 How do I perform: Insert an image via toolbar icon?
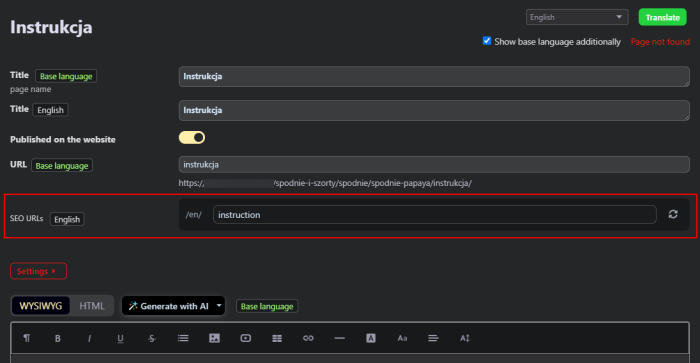pos(214,338)
